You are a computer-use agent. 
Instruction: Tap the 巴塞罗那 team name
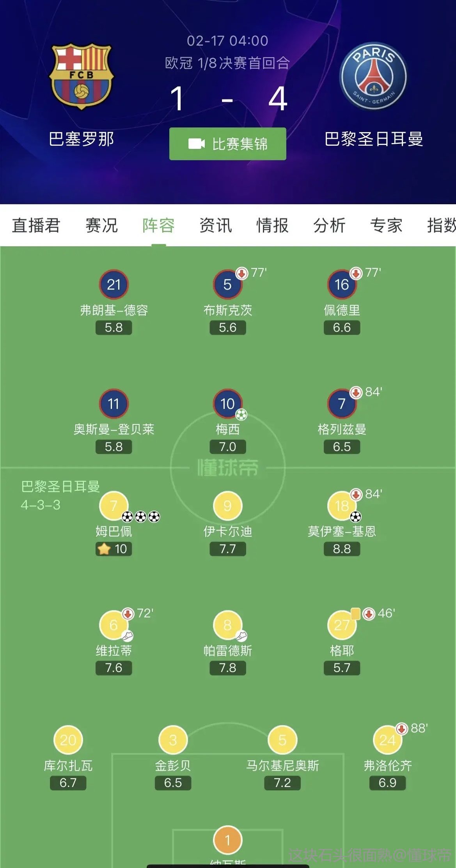(81, 139)
